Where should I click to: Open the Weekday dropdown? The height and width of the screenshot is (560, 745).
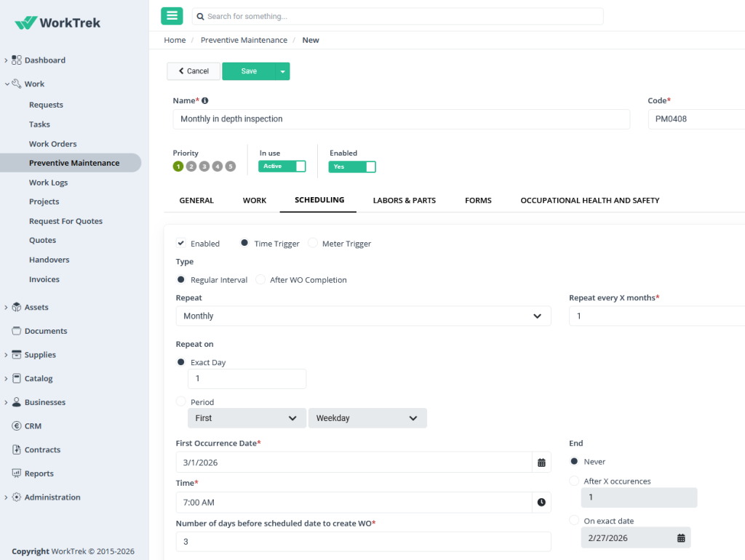[x=367, y=418]
